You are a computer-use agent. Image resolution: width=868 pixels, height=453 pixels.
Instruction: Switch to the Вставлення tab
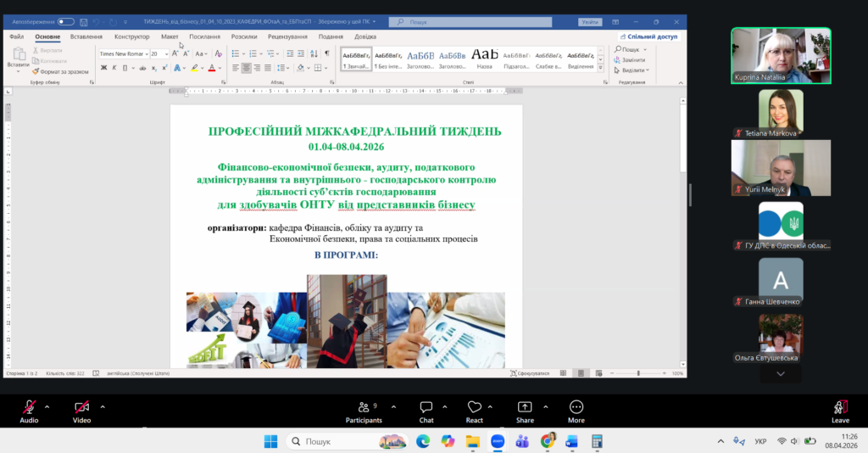(86, 36)
